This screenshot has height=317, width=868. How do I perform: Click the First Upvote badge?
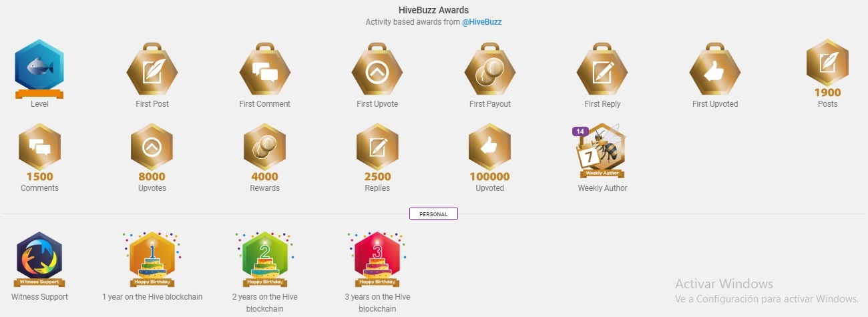coord(377,69)
